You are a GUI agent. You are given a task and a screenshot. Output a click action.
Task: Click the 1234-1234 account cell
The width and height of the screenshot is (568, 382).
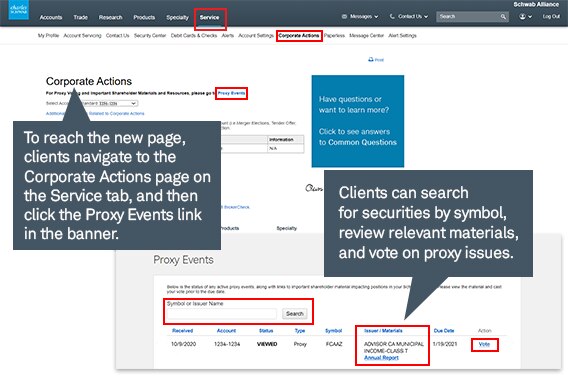pos(227,344)
